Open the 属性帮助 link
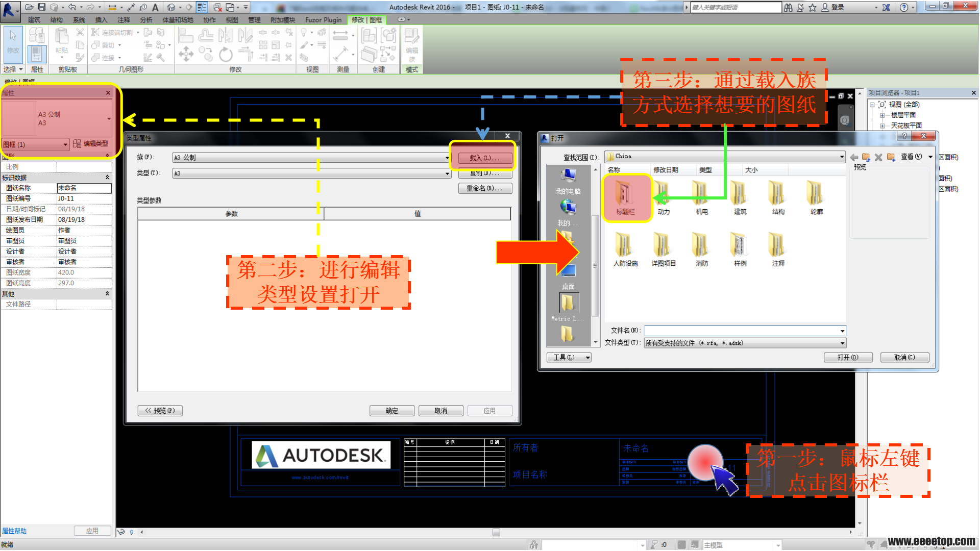 [x=14, y=531]
